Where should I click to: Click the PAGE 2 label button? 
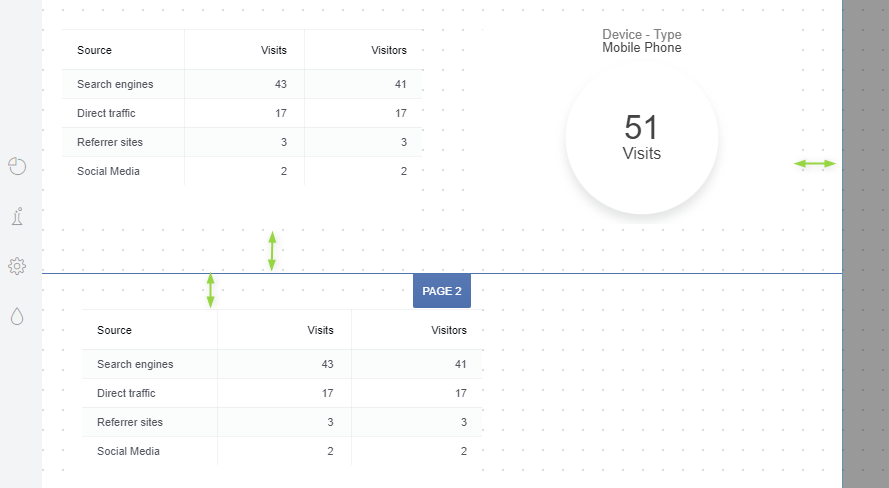tap(441, 291)
